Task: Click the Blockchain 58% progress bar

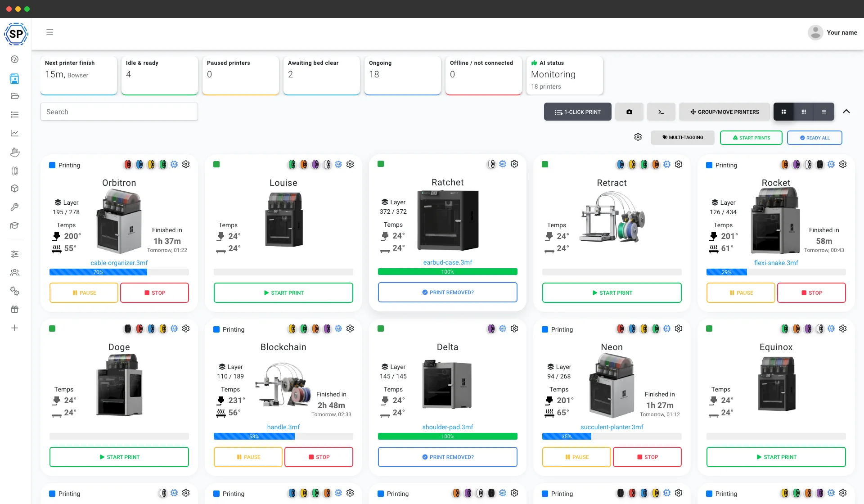Action: (283, 436)
